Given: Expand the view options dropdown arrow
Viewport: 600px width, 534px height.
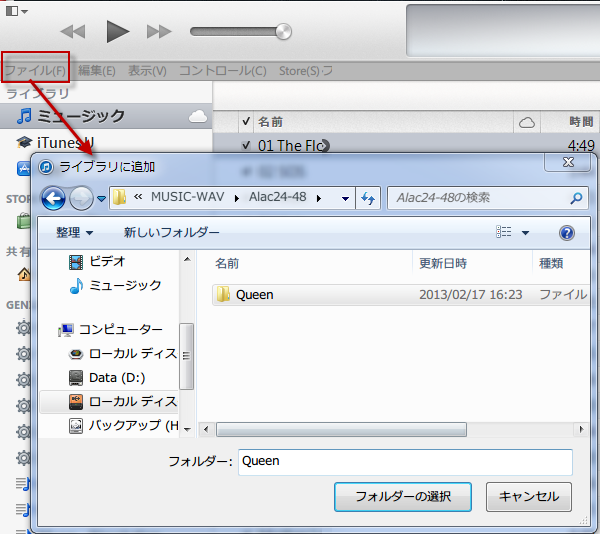Looking at the screenshot, I should pos(526,233).
